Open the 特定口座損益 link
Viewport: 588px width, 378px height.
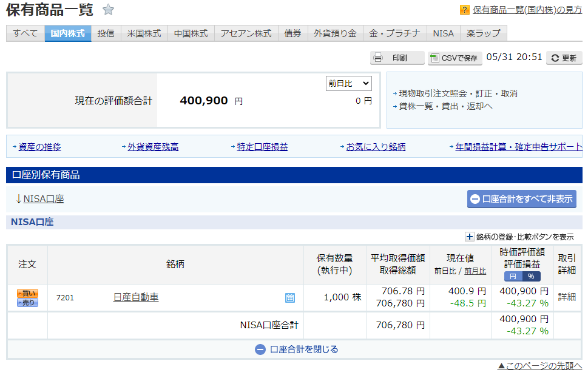click(x=262, y=147)
